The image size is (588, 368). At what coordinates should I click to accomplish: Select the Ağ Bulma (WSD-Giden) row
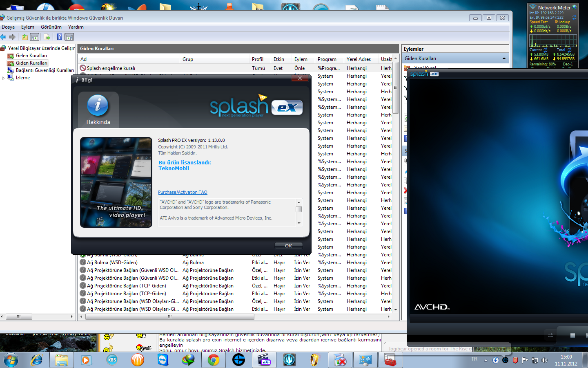click(x=236, y=263)
